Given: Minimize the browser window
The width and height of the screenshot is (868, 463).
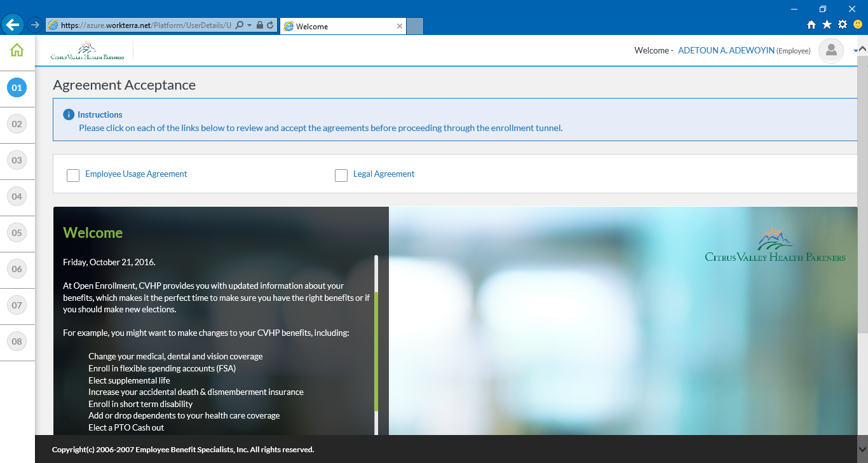Looking at the screenshot, I should click(795, 9).
